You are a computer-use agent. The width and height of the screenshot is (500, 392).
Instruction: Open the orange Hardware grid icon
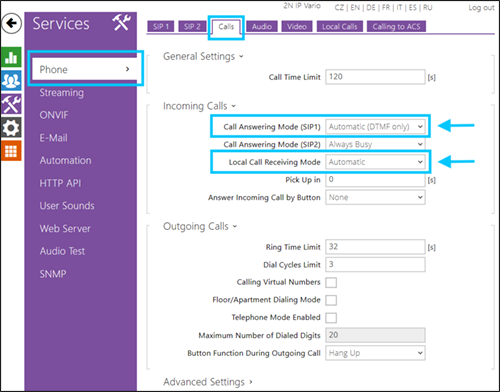pos(11,151)
